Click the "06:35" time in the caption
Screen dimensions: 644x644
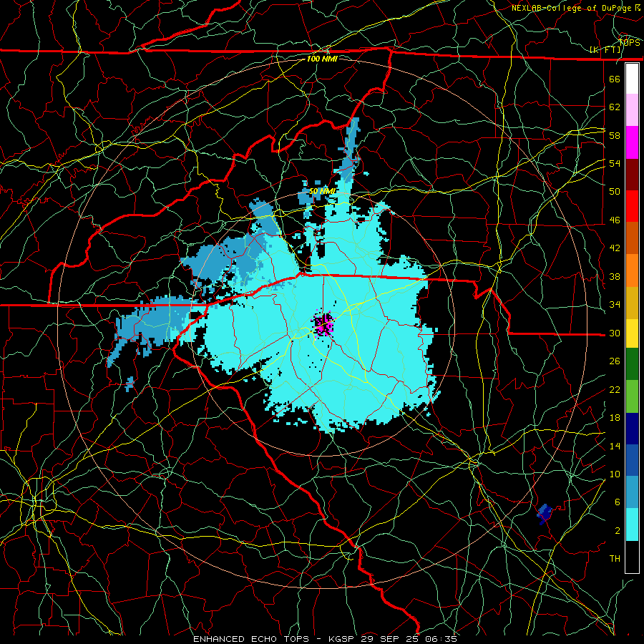pyautogui.click(x=441, y=639)
